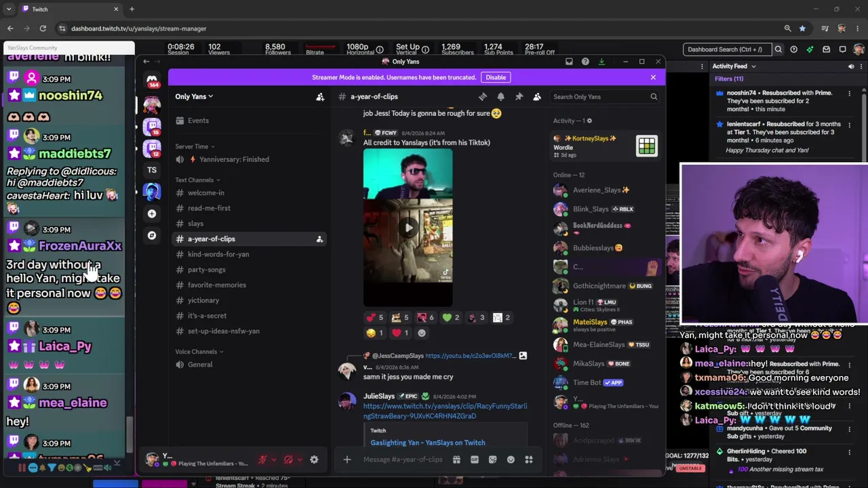Viewport: 868px width, 488px height.
Task: Open apps launcher in message bar
Action: (529, 460)
